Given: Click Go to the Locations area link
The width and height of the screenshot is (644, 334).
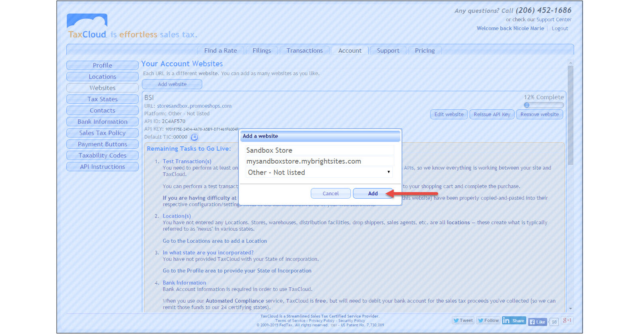Looking at the screenshot, I should coord(215,241).
